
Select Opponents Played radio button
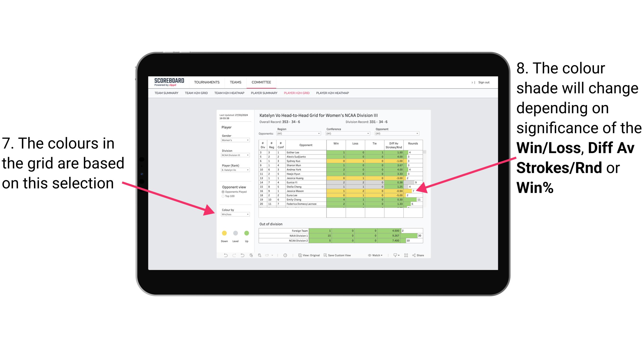click(x=223, y=191)
